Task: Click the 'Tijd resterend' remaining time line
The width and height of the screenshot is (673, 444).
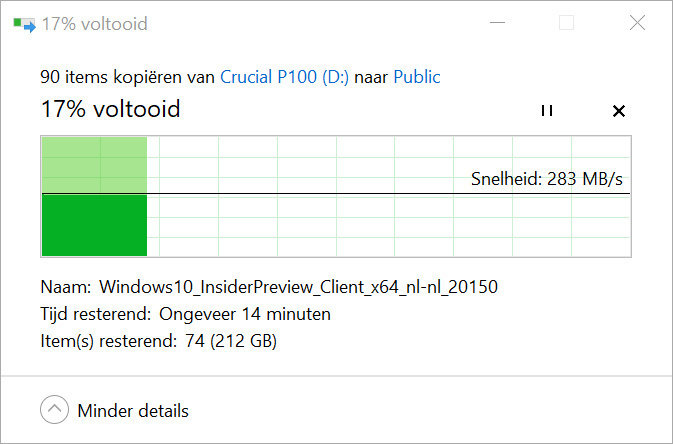Action: [186, 314]
